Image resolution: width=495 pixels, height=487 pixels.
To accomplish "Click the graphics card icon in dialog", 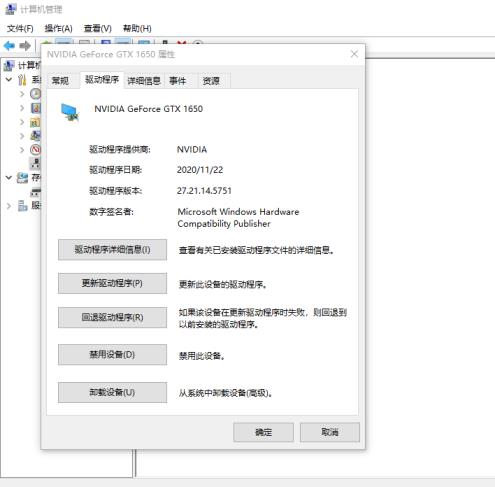I will pyautogui.click(x=70, y=112).
